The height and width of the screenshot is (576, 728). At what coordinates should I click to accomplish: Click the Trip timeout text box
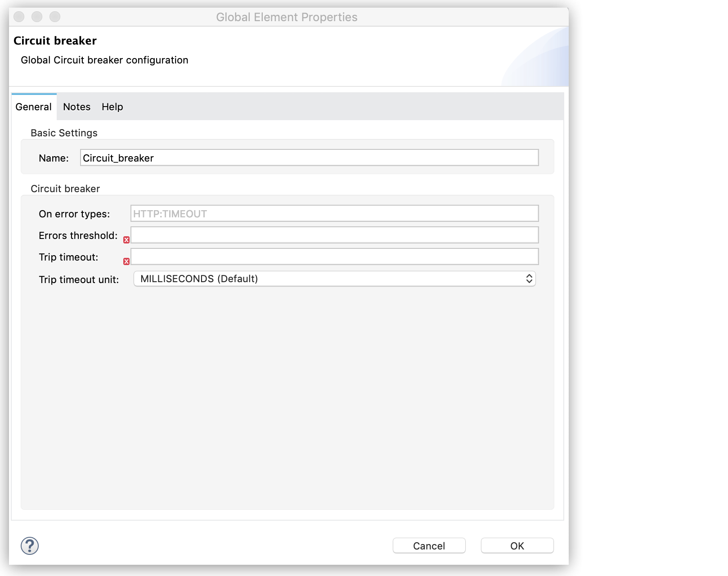click(335, 256)
